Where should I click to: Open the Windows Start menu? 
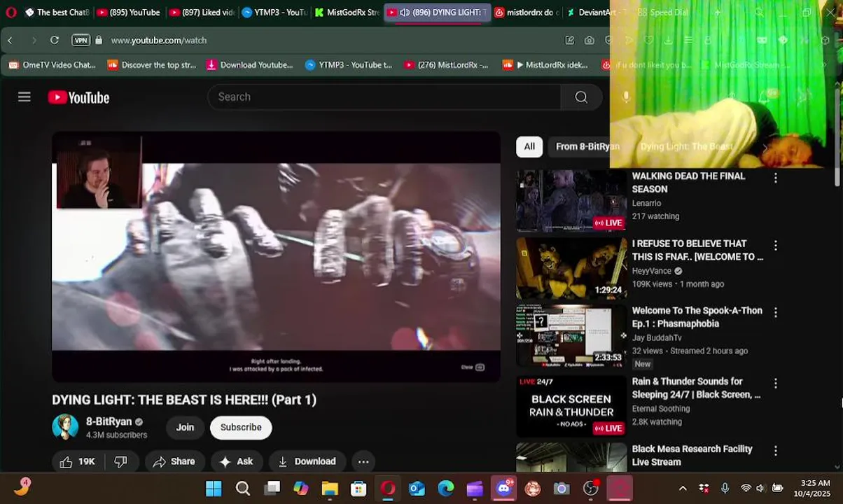pyautogui.click(x=214, y=489)
